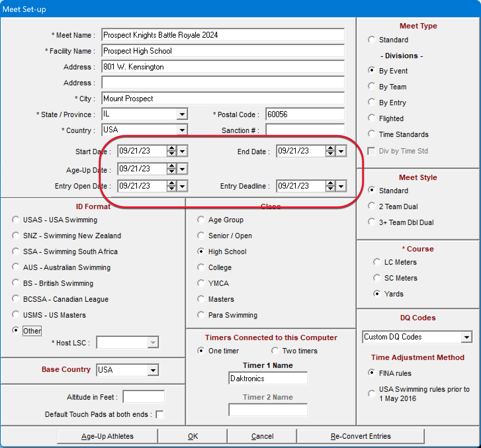This screenshot has width=481, height=448.
Task: Check 'Default Touch Pads at both ends'
Action: click(x=160, y=414)
